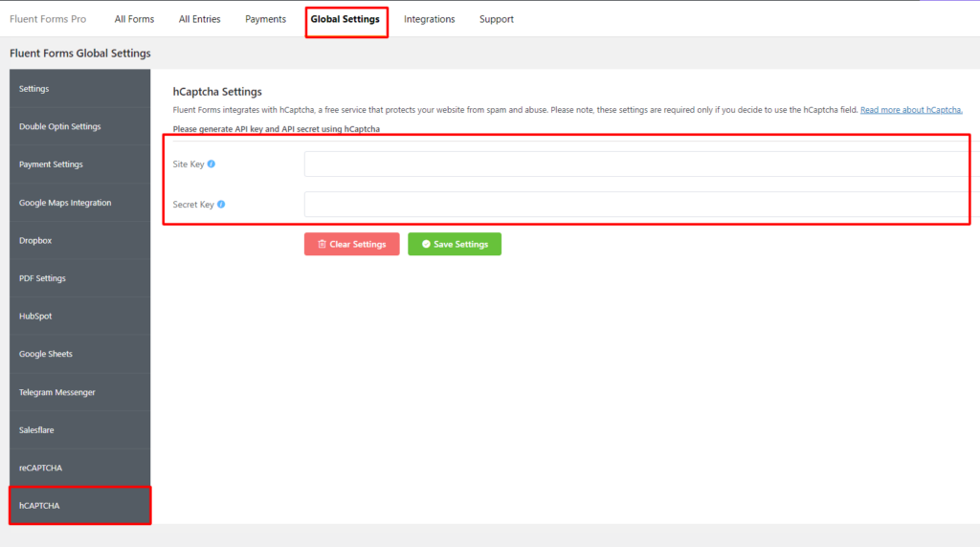Image resolution: width=980 pixels, height=547 pixels.
Task: Open the Support tab
Action: [x=497, y=19]
